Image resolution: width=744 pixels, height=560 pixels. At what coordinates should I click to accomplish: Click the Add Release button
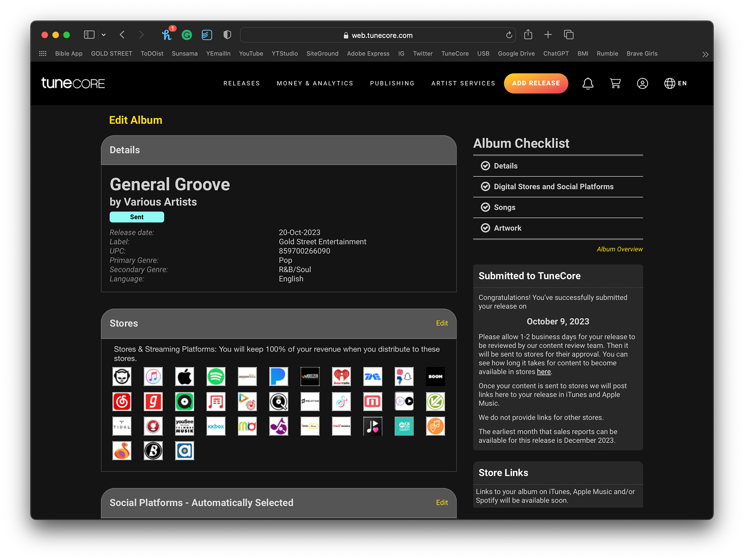point(536,83)
